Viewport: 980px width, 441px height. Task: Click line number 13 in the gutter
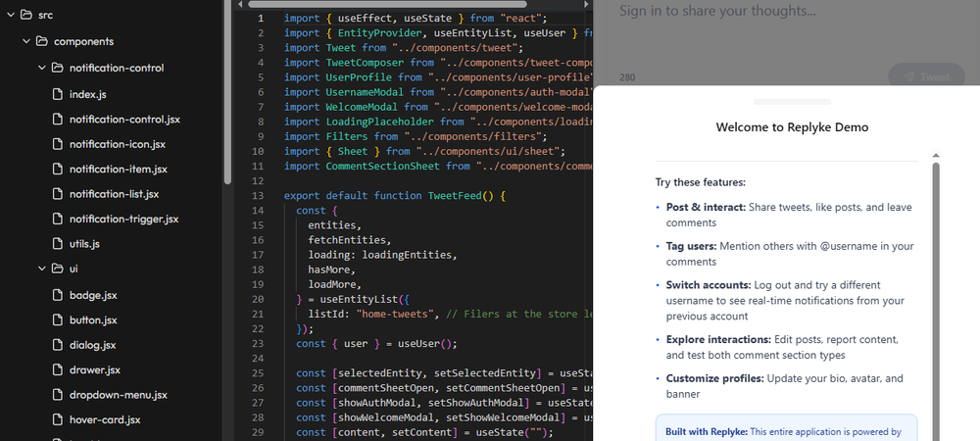(x=258, y=196)
